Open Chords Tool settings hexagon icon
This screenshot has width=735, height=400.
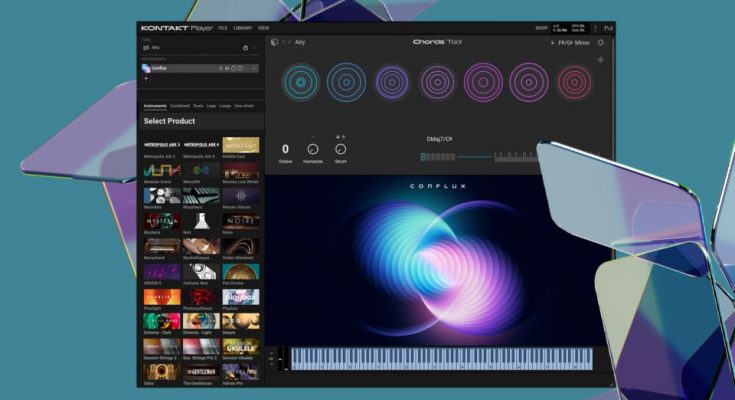coord(600,43)
